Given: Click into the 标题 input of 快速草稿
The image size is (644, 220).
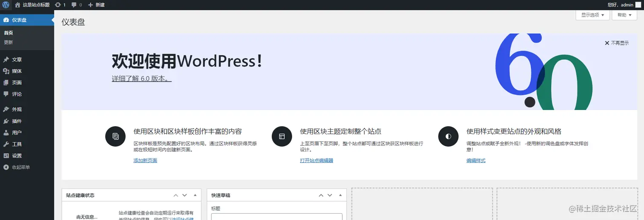Looking at the screenshot, I should coord(277,217).
